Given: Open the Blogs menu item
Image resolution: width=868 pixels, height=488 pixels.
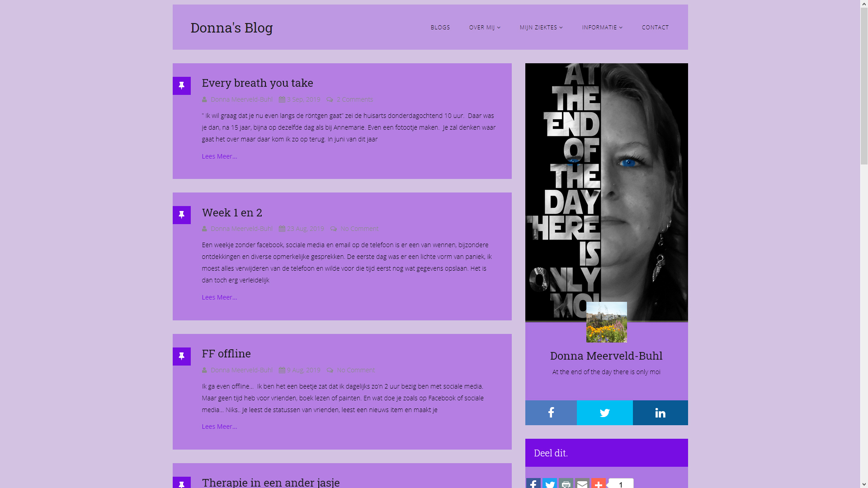Looking at the screenshot, I should point(440,28).
